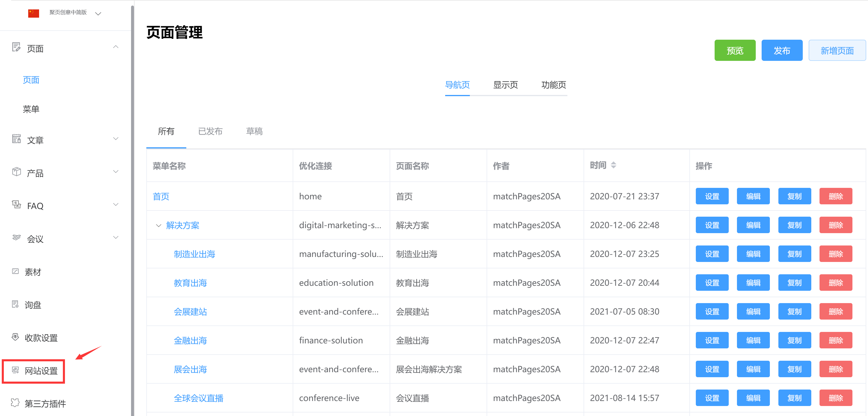Open the 询盘 (Inquiries) sidebar icon
The height and width of the screenshot is (416, 868).
point(15,304)
